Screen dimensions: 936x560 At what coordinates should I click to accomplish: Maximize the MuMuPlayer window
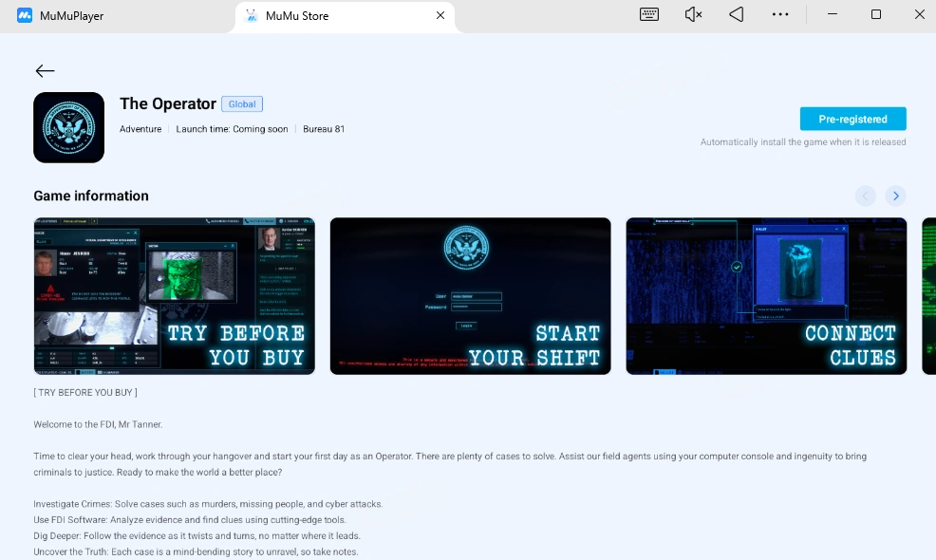point(875,14)
